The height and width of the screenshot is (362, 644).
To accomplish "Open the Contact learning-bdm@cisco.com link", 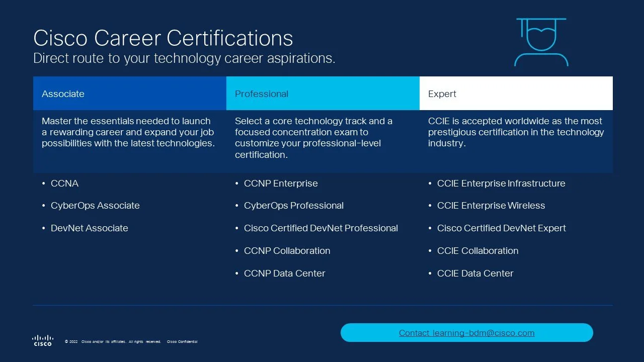I will click(x=466, y=333).
